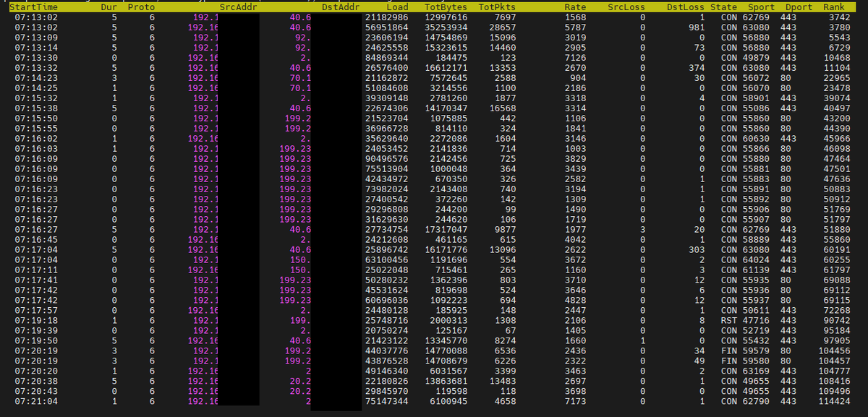Click the Dport column header
The width and height of the screenshot is (868, 417).
799,7
